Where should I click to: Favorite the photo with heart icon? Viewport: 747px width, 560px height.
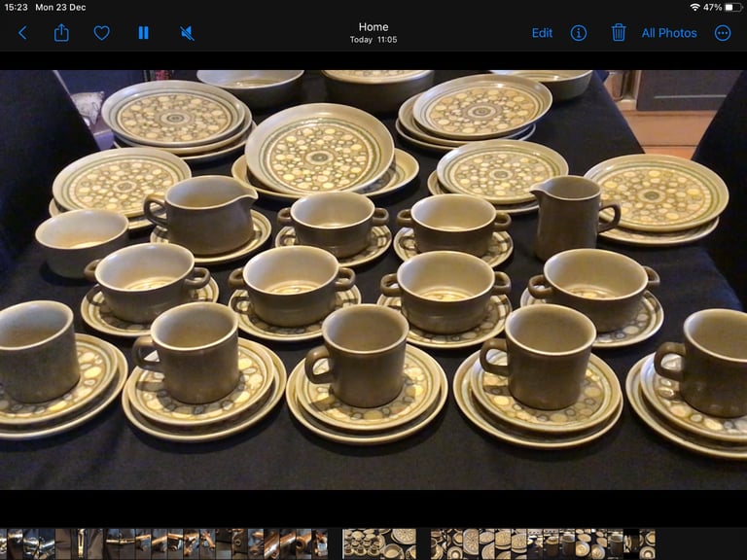pyautogui.click(x=101, y=33)
